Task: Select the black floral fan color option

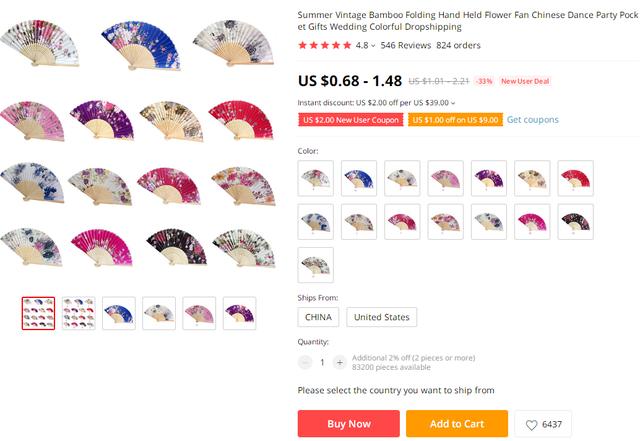Action: pos(576,222)
